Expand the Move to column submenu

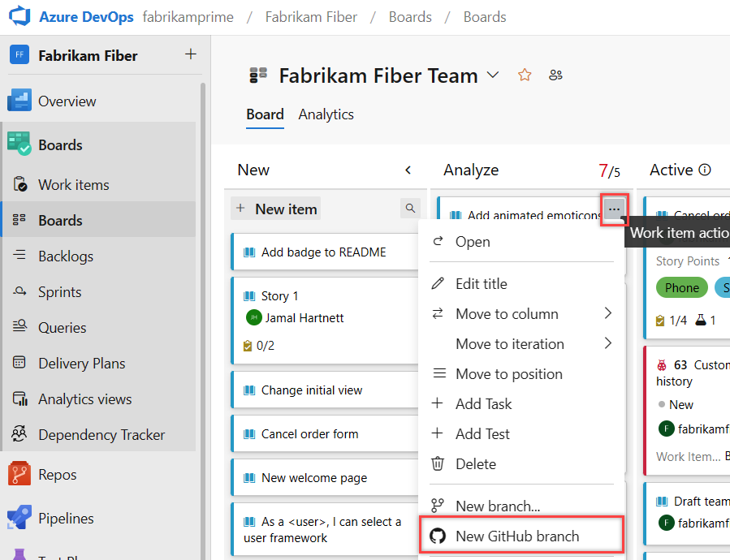pos(508,313)
